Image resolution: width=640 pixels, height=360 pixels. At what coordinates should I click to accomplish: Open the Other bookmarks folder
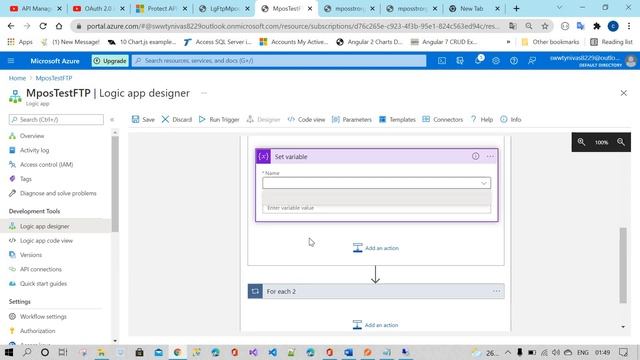click(550, 42)
